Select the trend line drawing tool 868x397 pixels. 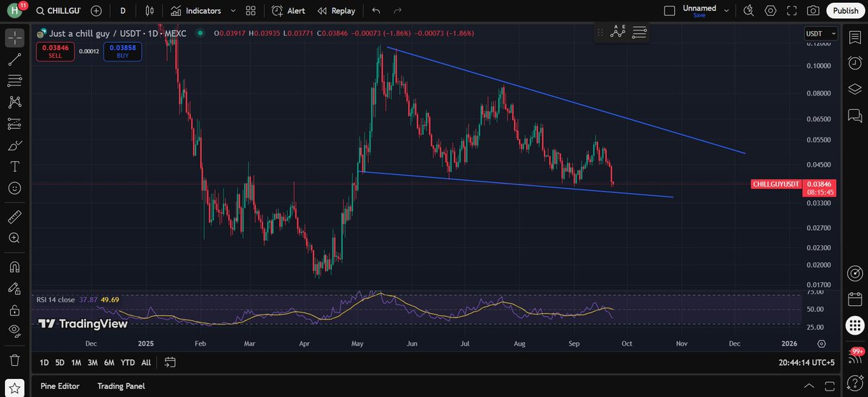(x=14, y=59)
